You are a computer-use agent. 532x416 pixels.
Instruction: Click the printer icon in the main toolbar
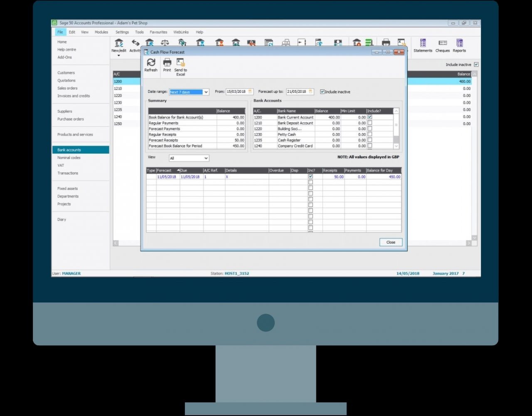tap(386, 42)
